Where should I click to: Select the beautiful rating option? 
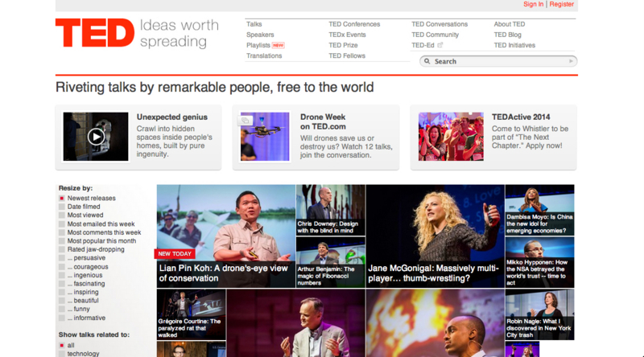[62, 301]
